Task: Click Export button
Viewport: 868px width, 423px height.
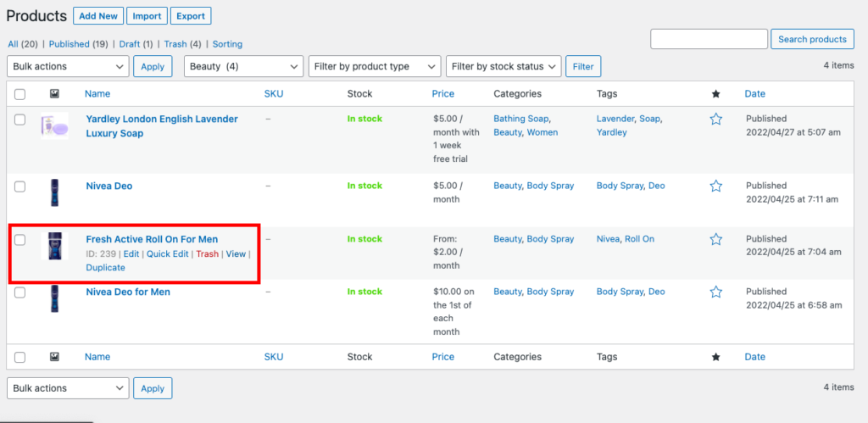Action: click(x=191, y=16)
